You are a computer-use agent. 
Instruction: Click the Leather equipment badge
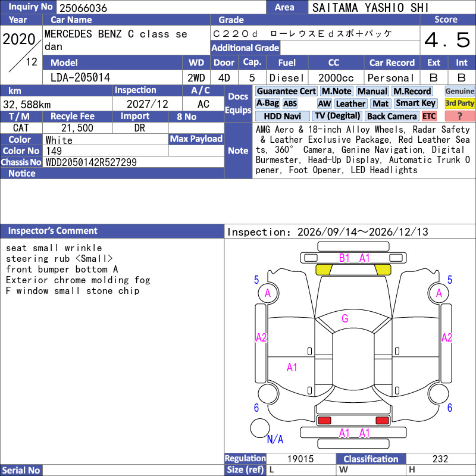(351, 104)
